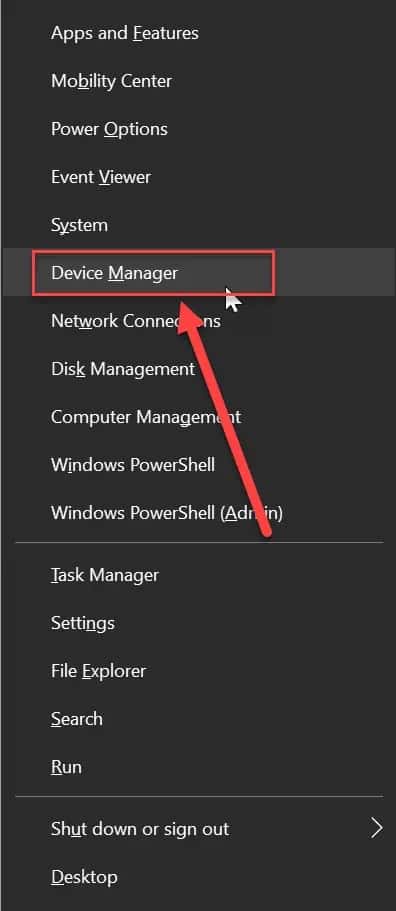Launch File Explorer
The height and width of the screenshot is (911, 396).
pyautogui.click(x=198, y=671)
